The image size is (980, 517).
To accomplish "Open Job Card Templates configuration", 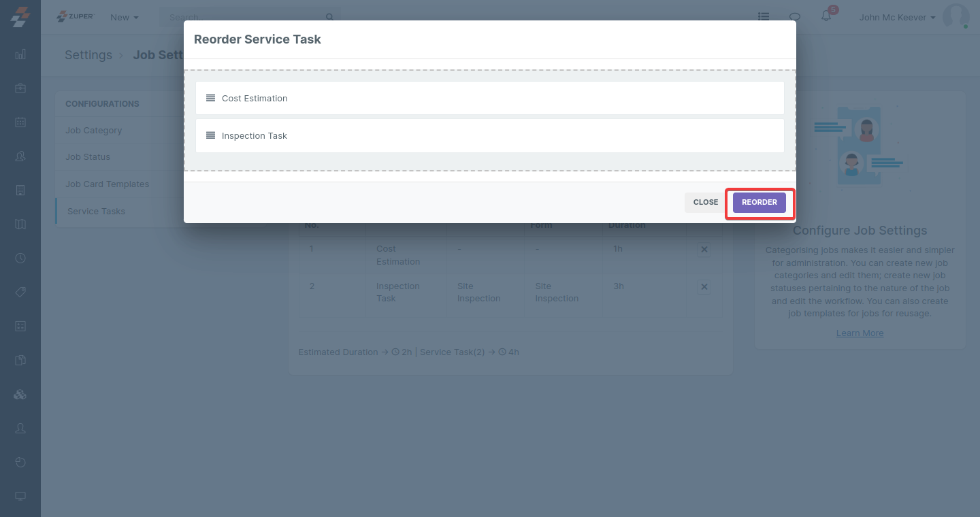I will click(107, 184).
